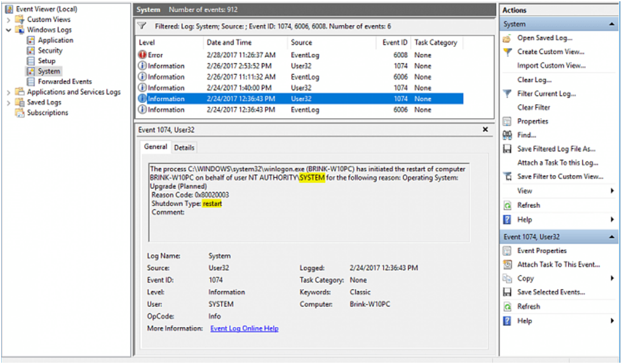Click the Save Filtered Log File disk icon
The width and height of the screenshot is (622, 364).
507,149
